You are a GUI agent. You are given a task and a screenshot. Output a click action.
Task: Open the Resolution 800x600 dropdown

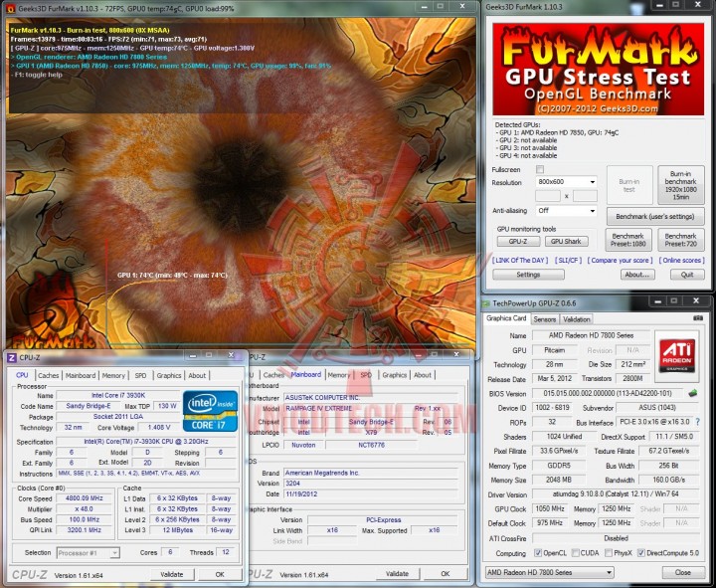[566, 182]
